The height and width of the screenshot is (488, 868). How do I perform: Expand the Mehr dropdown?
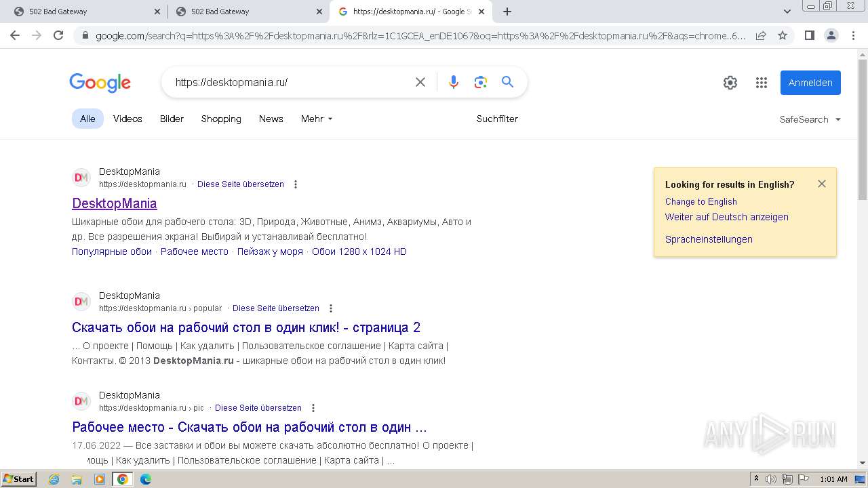[317, 119]
